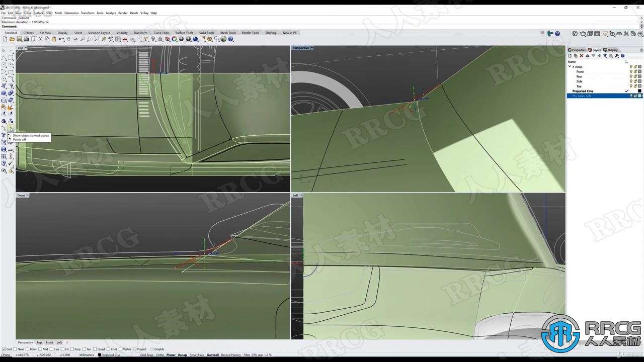This screenshot has height=362, width=644.
Task: Toggle SmartTrack in status bar
Action: click(197, 355)
